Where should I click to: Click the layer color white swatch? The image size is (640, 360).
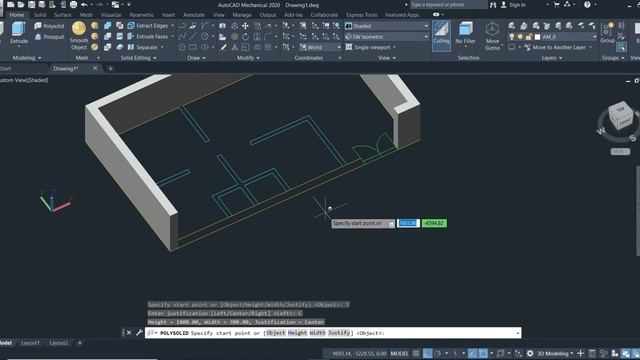point(538,37)
